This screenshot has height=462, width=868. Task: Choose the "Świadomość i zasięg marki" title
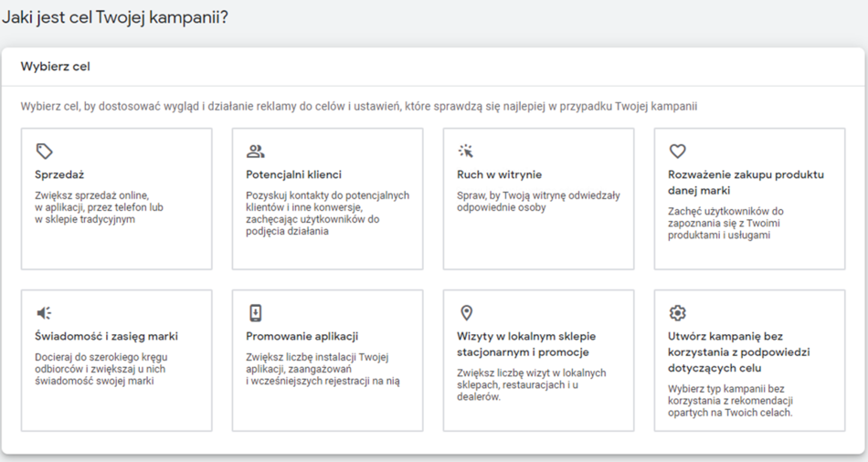click(x=106, y=337)
